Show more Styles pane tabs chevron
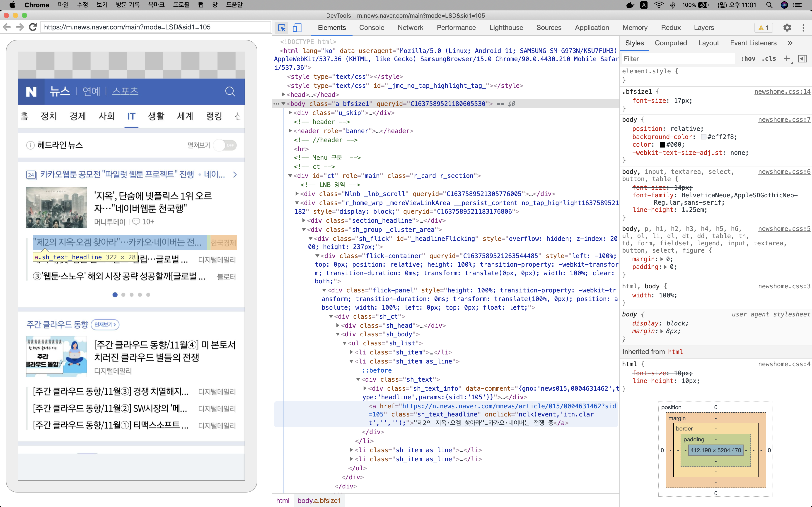Screen dimensions: 812x507 point(790,43)
